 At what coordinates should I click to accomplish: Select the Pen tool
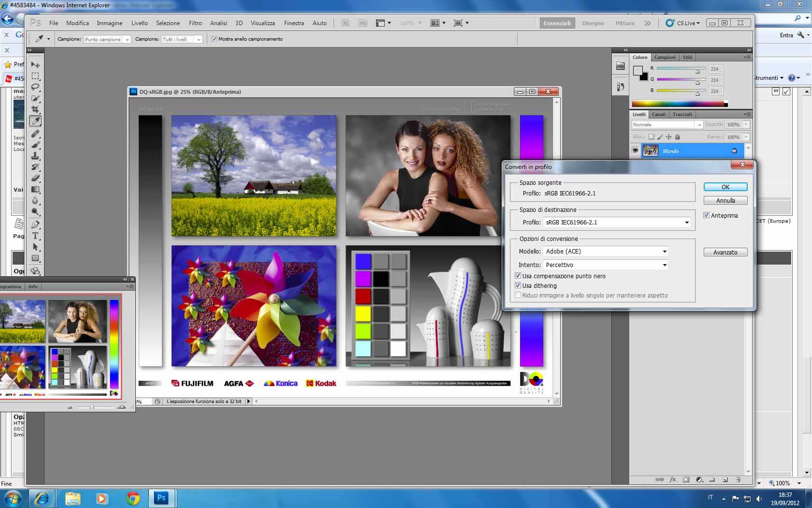35,224
